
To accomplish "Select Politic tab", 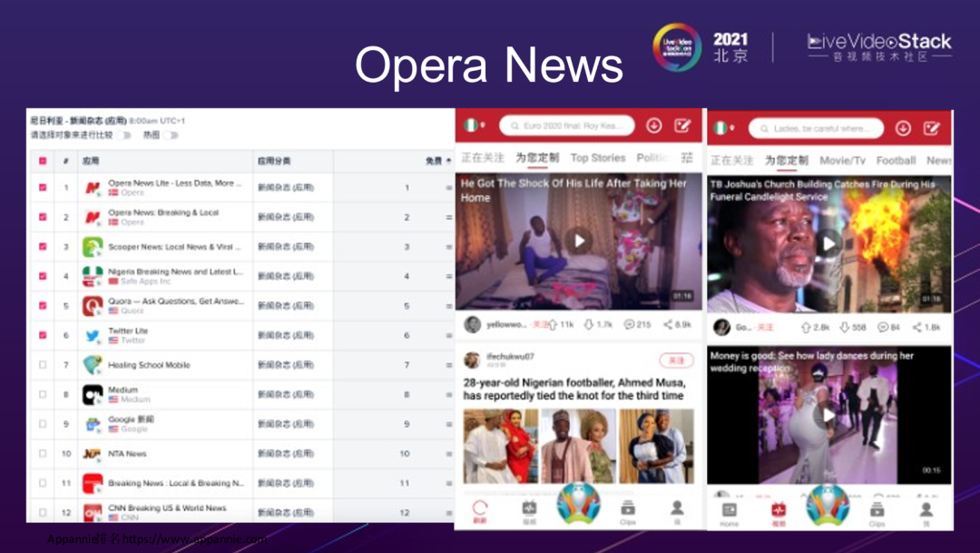I will [x=653, y=158].
